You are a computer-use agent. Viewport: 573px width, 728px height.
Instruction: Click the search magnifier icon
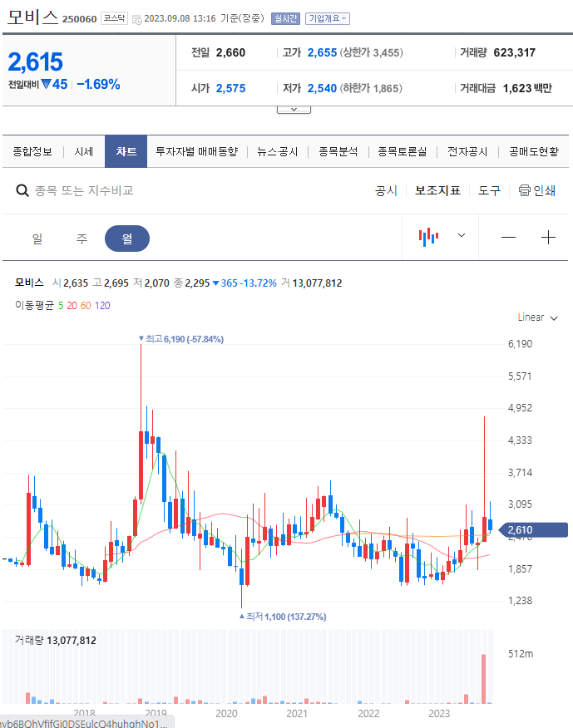pos(22,190)
